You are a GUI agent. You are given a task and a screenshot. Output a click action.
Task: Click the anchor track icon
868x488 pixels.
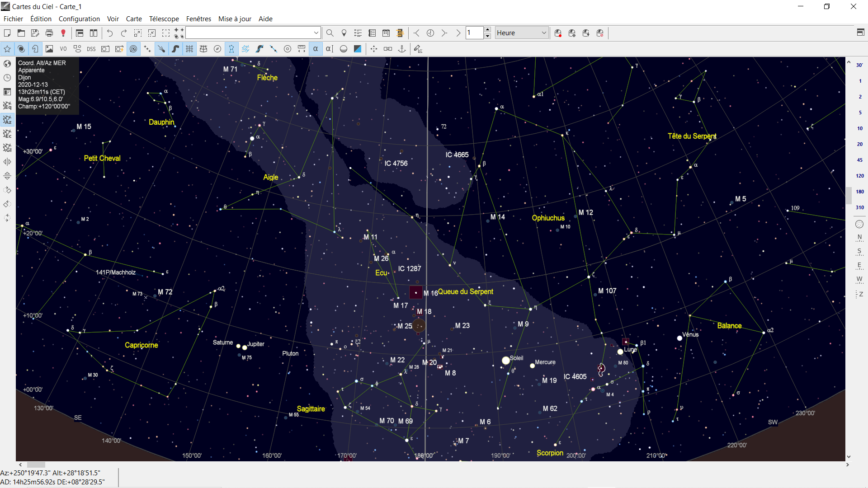click(x=402, y=49)
